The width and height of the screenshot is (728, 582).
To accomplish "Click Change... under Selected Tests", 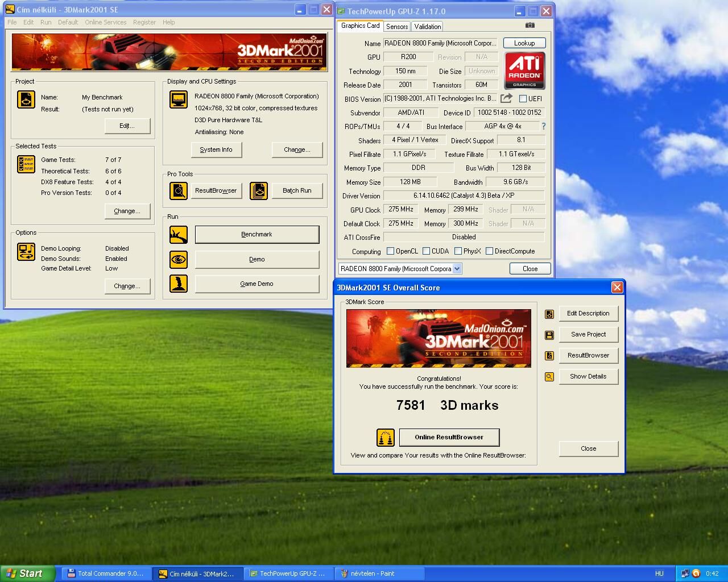I will [x=127, y=211].
